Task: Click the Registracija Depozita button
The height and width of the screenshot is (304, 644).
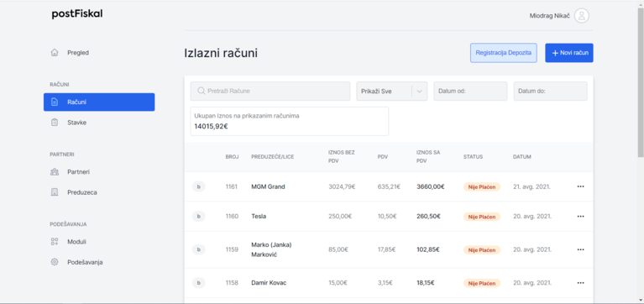Action: tap(504, 53)
